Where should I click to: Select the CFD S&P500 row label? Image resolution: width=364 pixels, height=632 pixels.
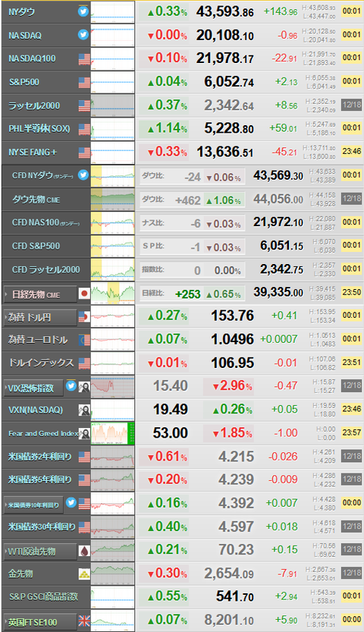click(36, 246)
